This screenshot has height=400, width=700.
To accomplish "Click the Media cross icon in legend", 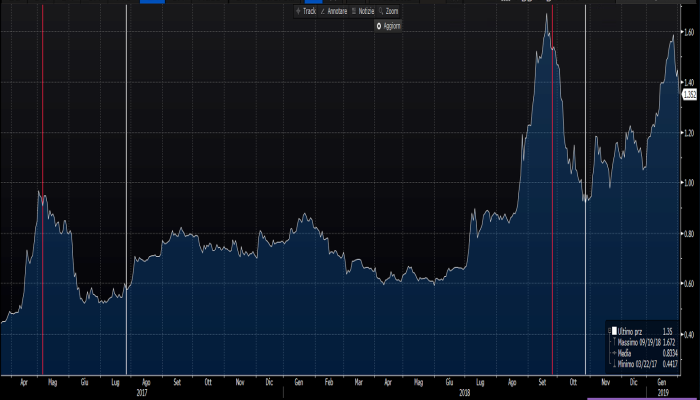I will 614,354.
